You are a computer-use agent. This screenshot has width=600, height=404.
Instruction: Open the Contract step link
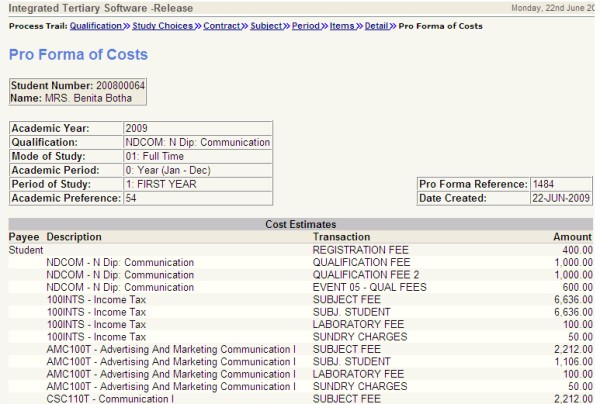222,26
